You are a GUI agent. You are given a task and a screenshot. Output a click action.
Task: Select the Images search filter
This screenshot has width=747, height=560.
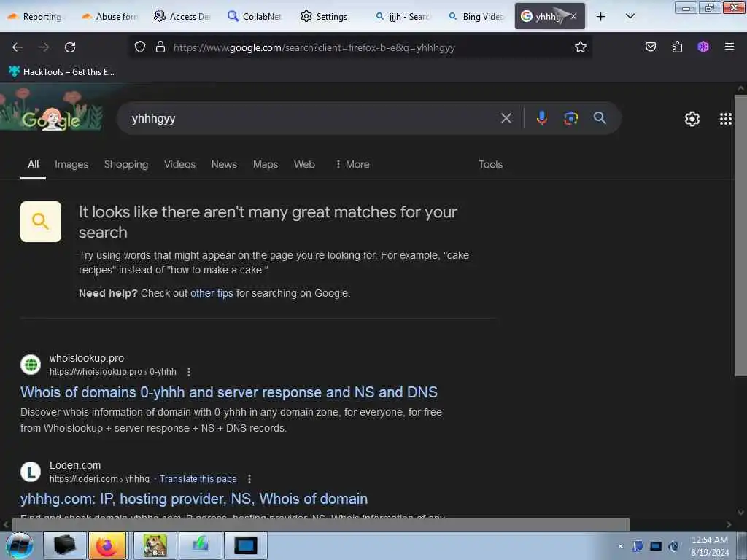point(71,164)
